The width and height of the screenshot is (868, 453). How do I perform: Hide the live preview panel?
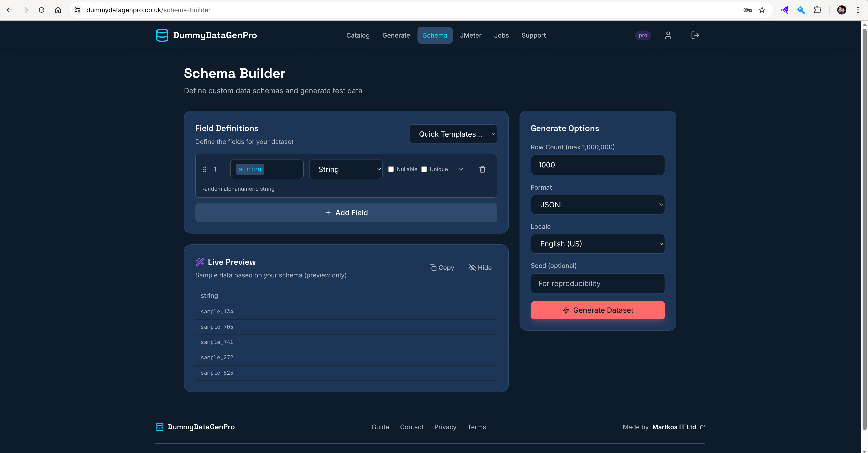(480, 267)
